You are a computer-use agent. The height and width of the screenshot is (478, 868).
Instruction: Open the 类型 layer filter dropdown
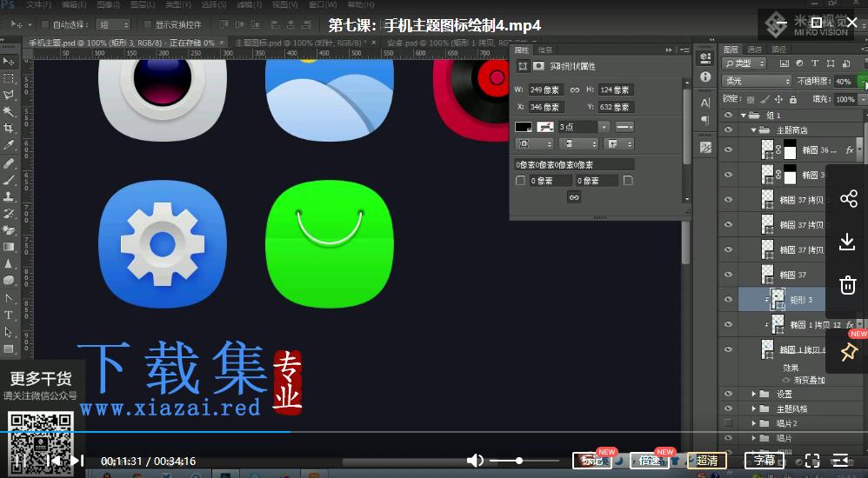[744, 63]
